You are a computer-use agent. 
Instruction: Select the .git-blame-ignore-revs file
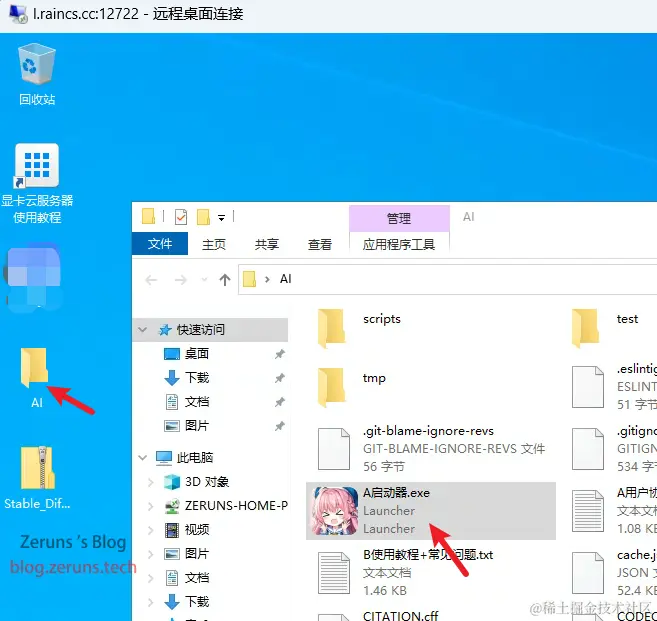coord(431,449)
